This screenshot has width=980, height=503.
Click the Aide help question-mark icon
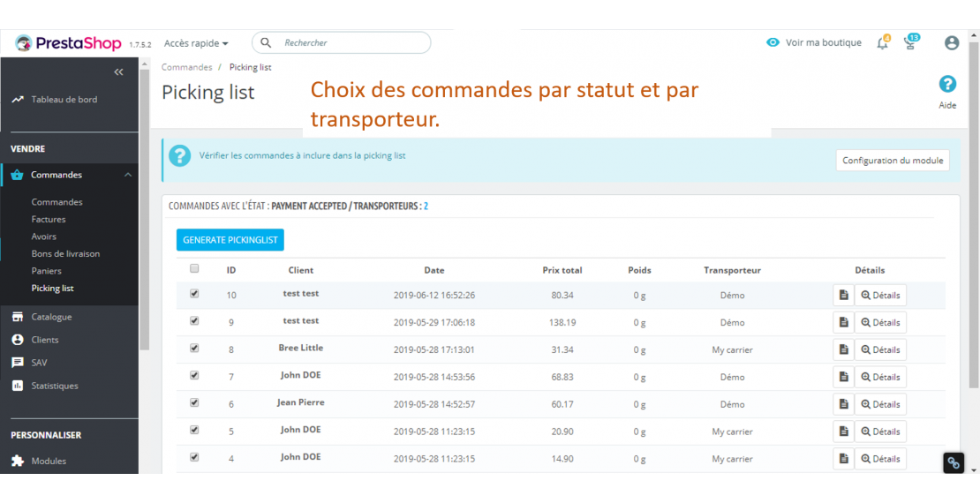coord(947,84)
